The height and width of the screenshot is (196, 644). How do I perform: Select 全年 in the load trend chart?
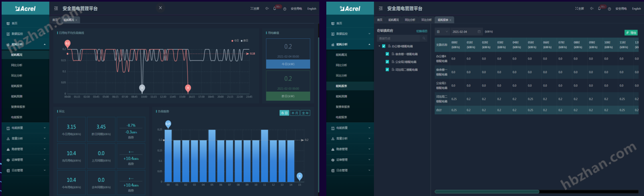point(305,113)
